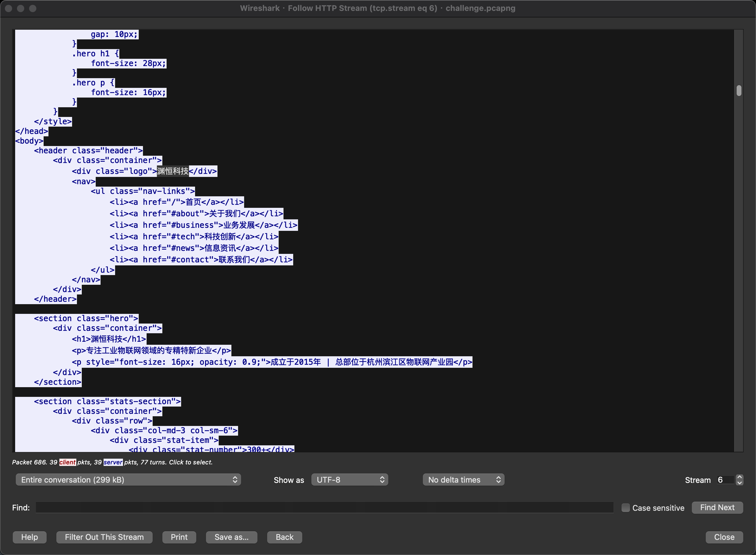This screenshot has height=555, width=756.
Task: Click the vertical scrollbar thumb
Action: 739,91
